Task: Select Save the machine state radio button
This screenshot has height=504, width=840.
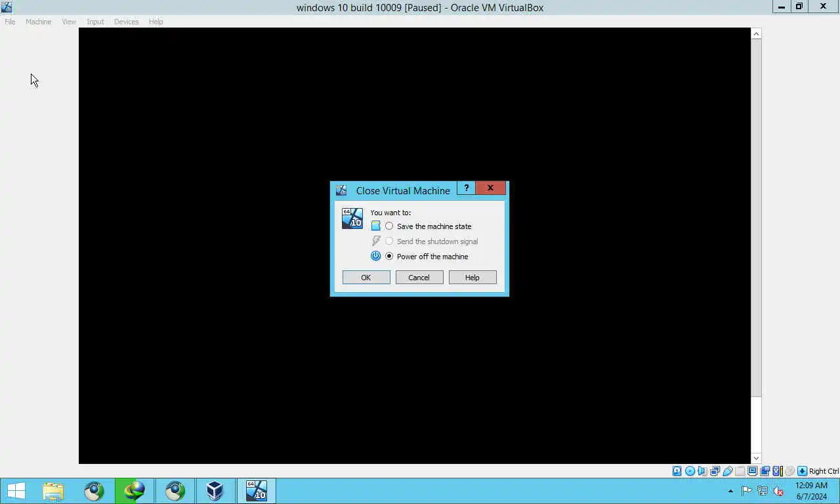Action: [389, 226]
